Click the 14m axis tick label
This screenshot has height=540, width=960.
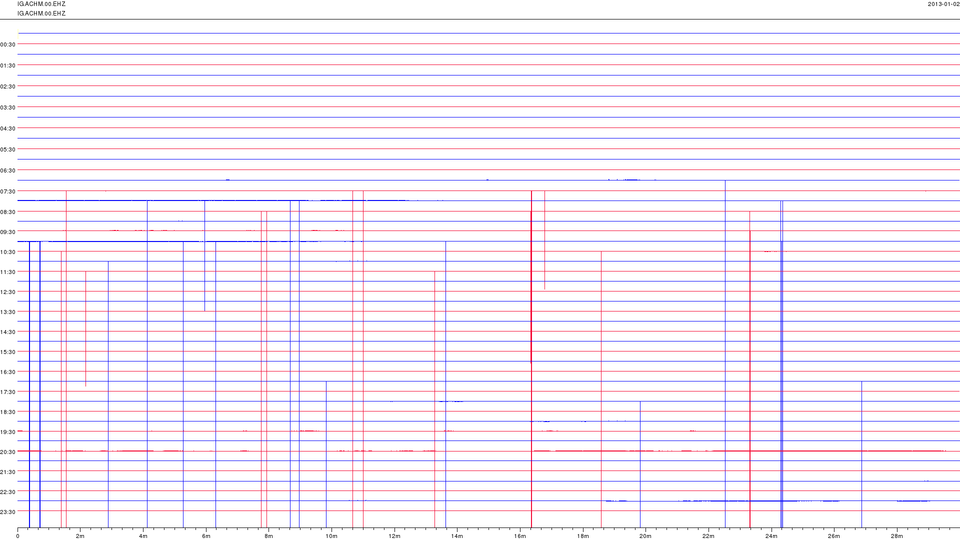[457, 536]
